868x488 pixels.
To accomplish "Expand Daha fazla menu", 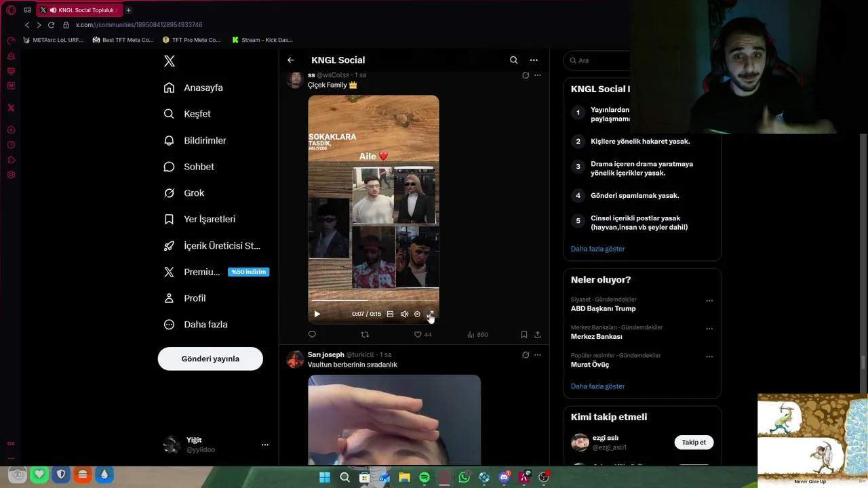I will [x=196, y=325].
